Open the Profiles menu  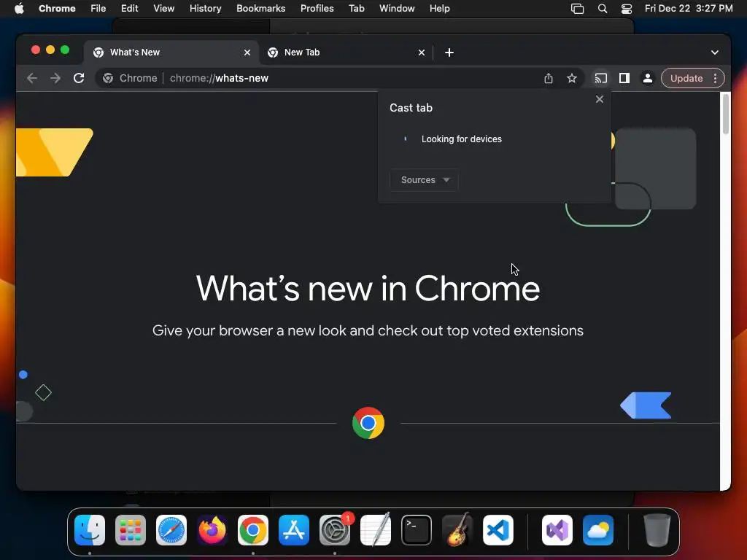[x=317, y=9]
